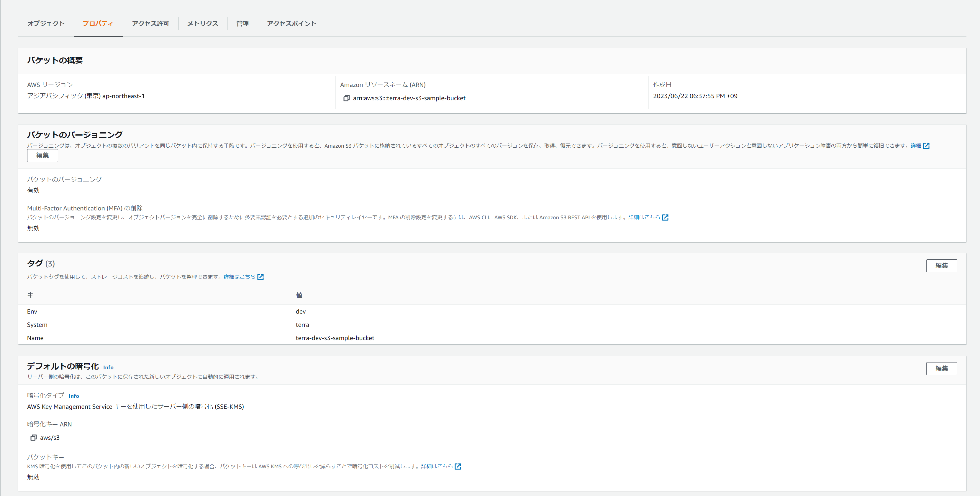This screenshot has height=496, width=980.
Task: Open 詳細はこちら link in tags section
Action: pos(239,277)
